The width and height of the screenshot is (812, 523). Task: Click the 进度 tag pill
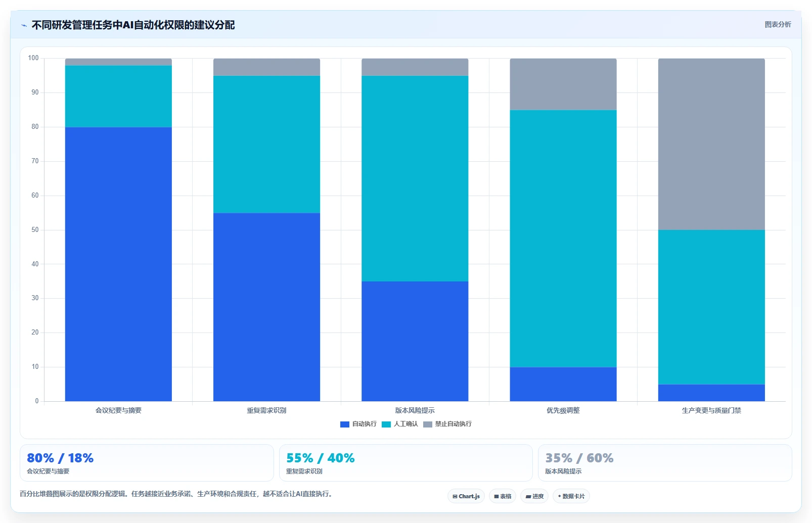coord(534,496)
